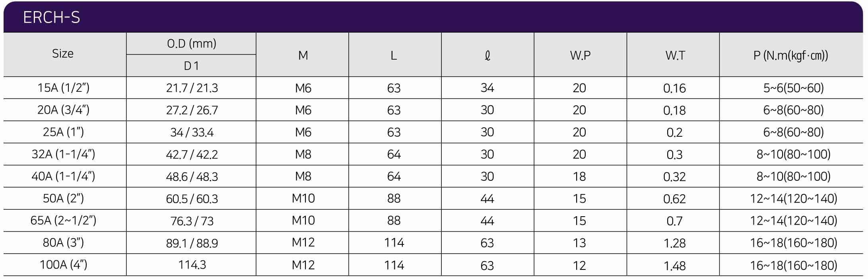Click the ERCH-S table title
The width and height of the screenshot is (868, 279).
point(52,17)
